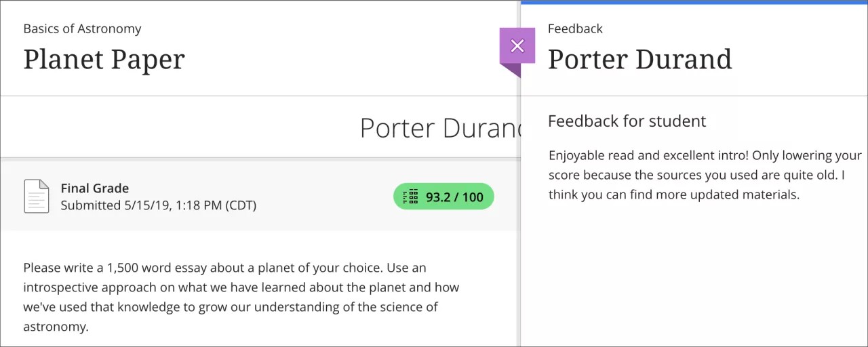This screenshot has height=347, width=868.
Task: Click the word astronomy ending the instructions
Action: (56, 327)
